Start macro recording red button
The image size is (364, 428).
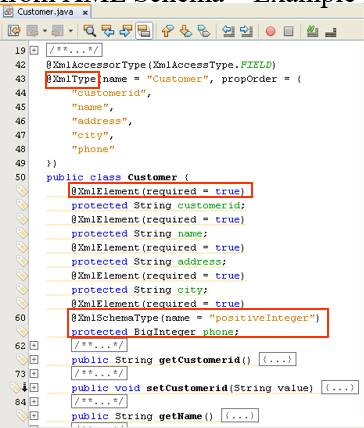pyautogui.click(x=270, y=31)
